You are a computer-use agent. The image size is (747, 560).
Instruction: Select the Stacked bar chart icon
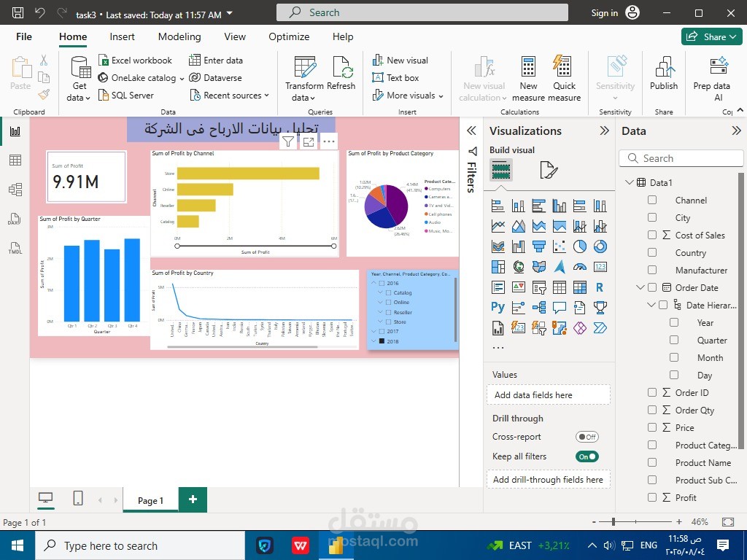pyautogui.click(x=498, y=206)
